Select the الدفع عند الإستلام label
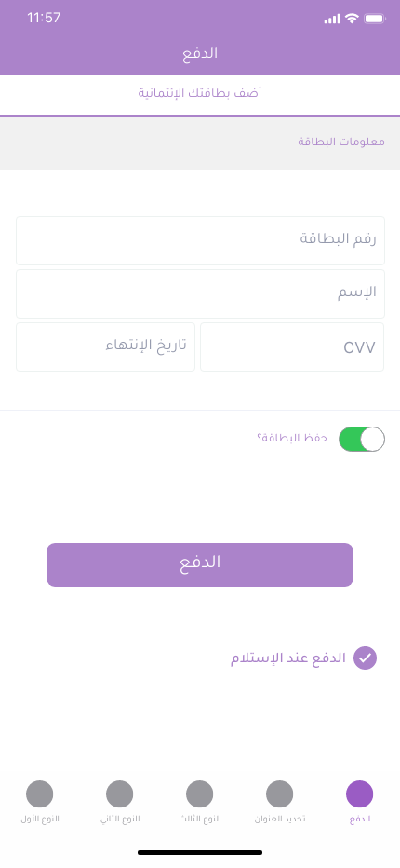This screenshot has height=868, width=400. click(288, 658)
